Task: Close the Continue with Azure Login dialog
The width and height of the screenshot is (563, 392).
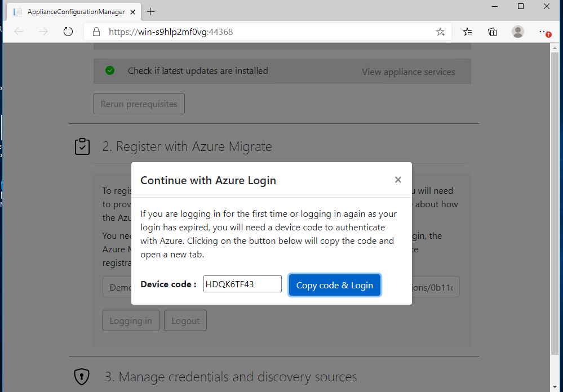Action: click(x=398, y=180)
